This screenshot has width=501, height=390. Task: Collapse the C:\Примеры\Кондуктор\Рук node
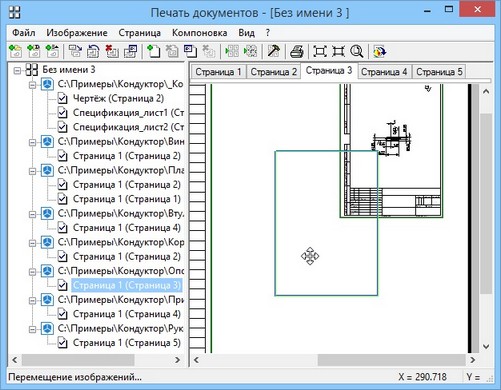[x=32, y=329]
